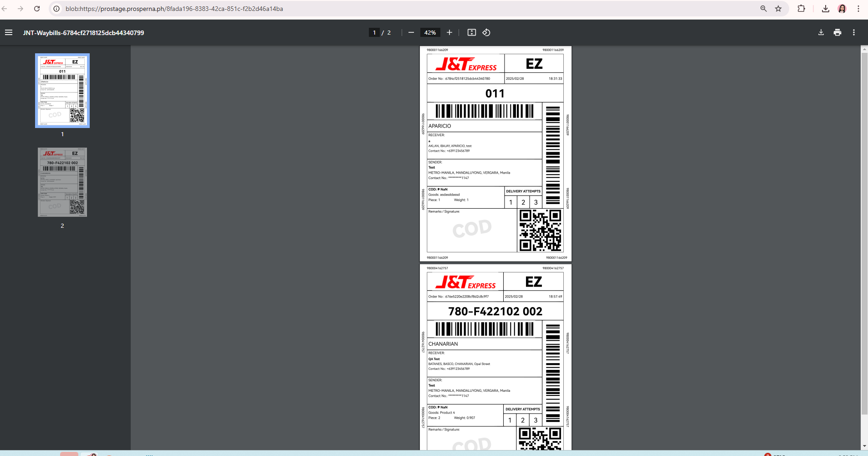Click the zoom in plus icon

(x=449, y=32)
